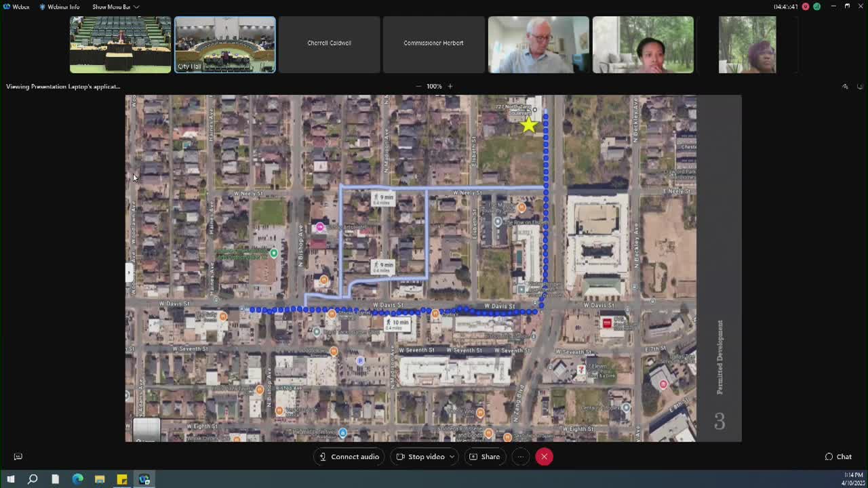Click the zoom in plus icon

[x=450, y=86]
